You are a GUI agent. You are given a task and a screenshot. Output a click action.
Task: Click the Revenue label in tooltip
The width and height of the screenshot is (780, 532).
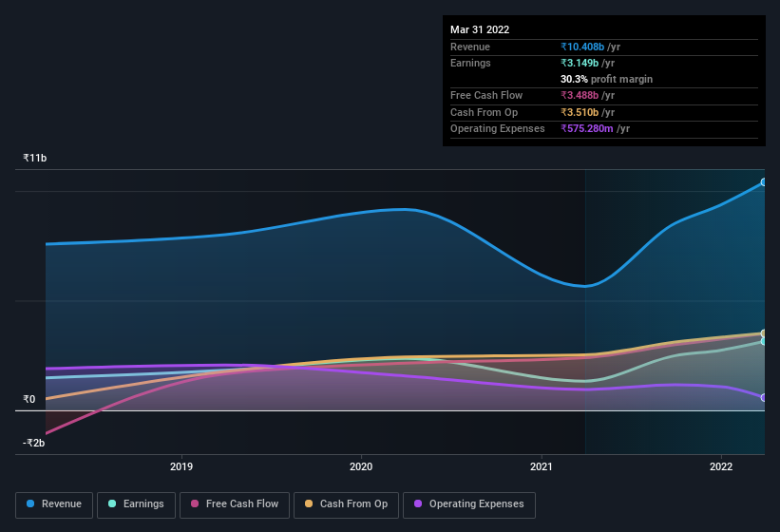470,47
